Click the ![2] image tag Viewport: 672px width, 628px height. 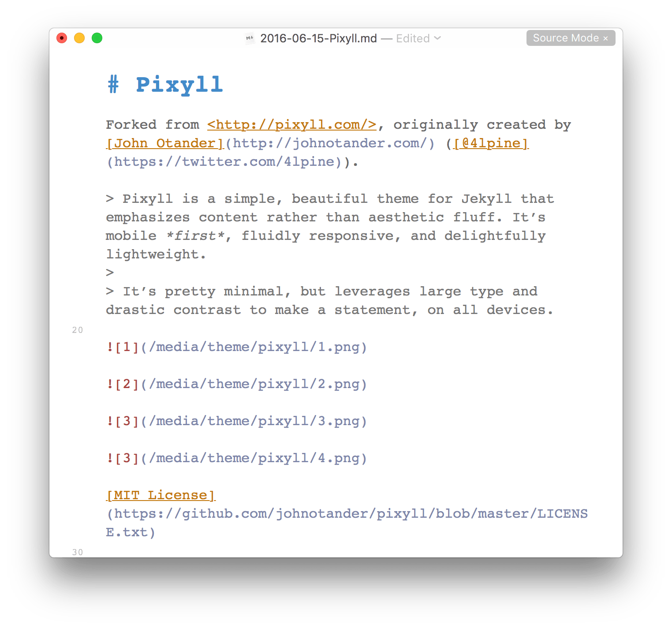123,384
